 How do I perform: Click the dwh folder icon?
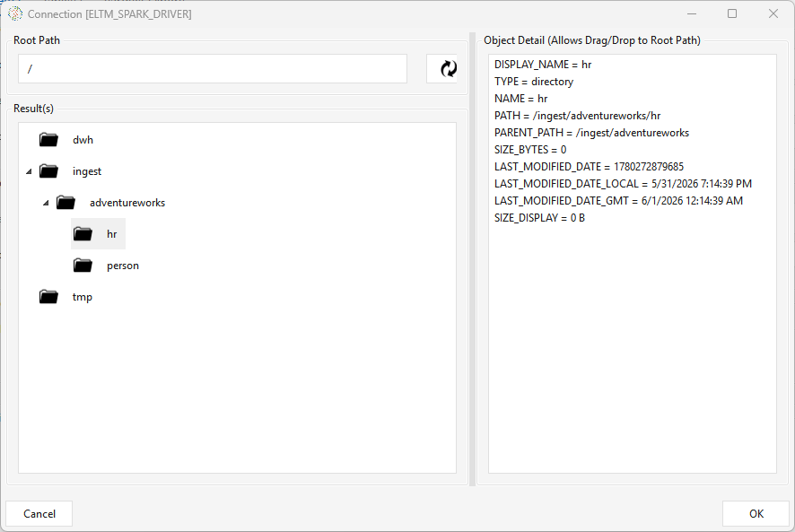[x=48, y=139]
